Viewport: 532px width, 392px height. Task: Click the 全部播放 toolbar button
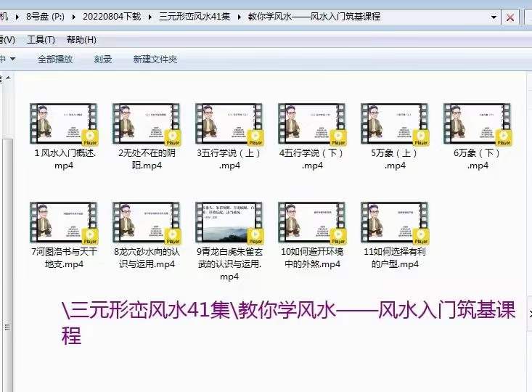55,60
